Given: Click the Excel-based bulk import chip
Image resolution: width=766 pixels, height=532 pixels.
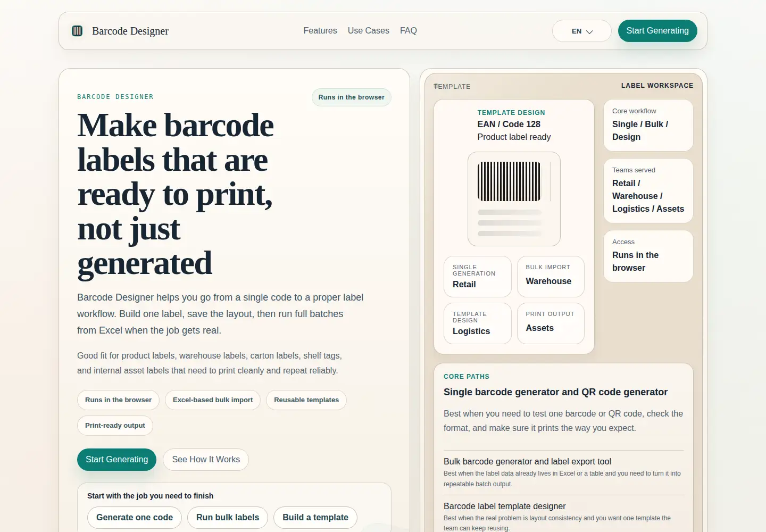Looking at the screenshot, I should 213,400.
